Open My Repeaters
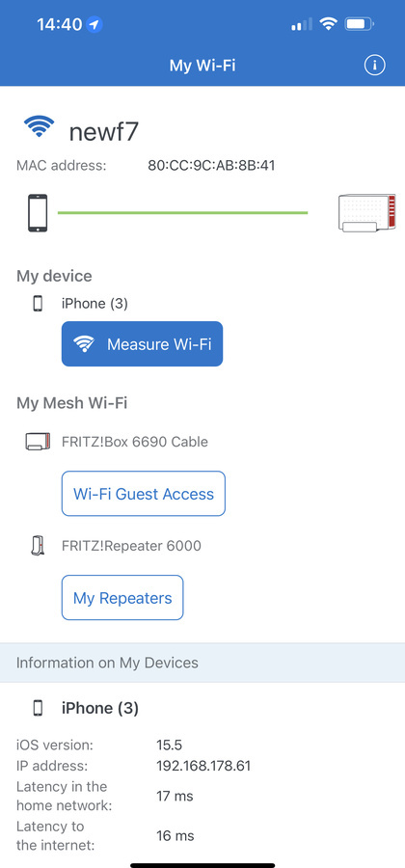The width and height of the screenshot is (405, 868). [122, 598]
